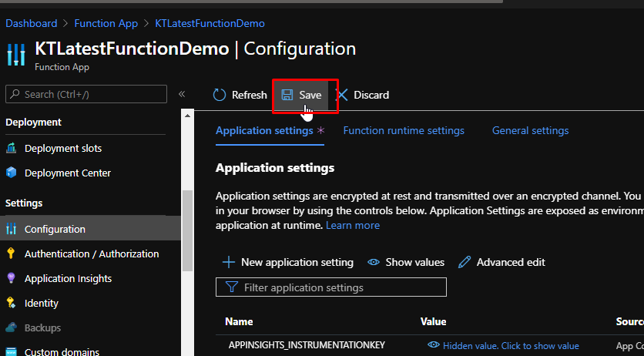The height and width of the screenshot is (356, 644).
Task: Click the Save floppy disk icon
Action: pyautogui.click(x=287, y=95)
